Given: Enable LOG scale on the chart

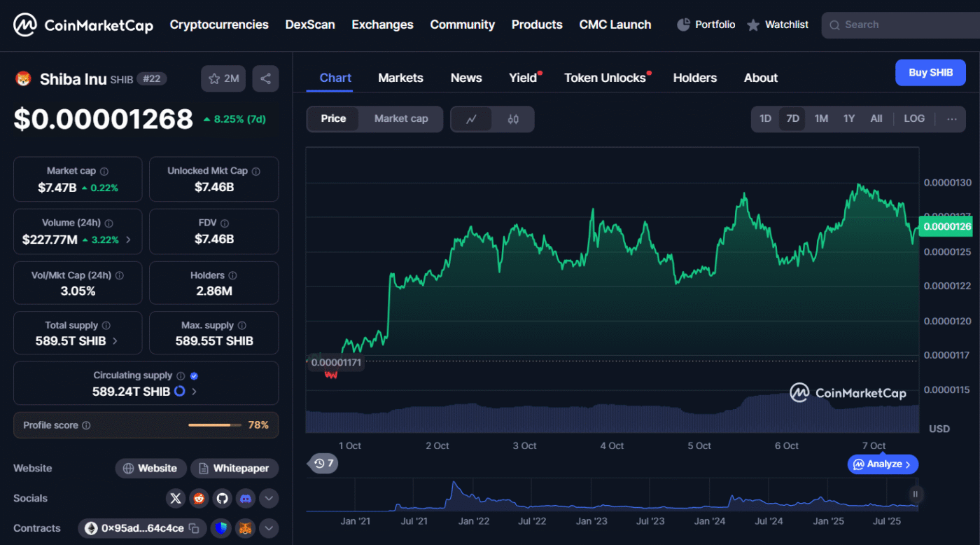Looking at the screenshot, I should (x=913, y=119).
